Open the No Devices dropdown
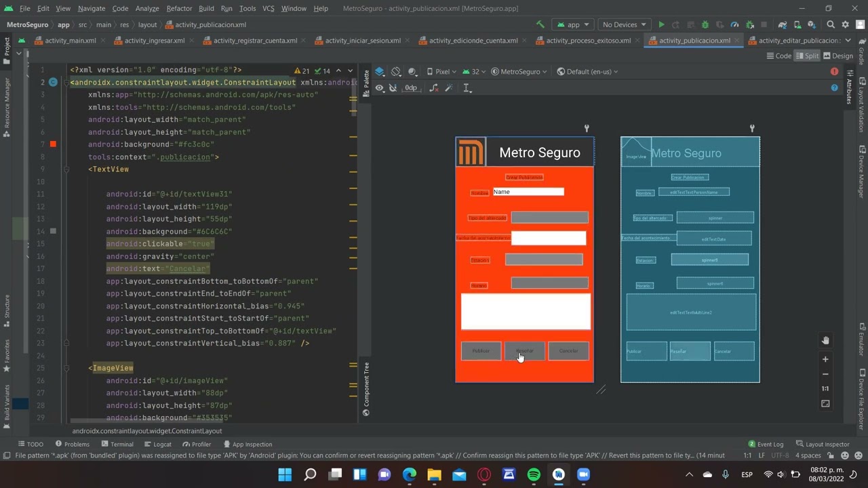 pos(623,24)
